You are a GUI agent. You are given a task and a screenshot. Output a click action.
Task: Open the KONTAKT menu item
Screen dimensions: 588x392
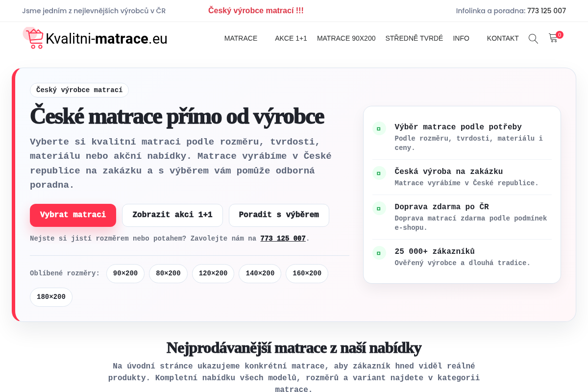(x=503, y=38)
